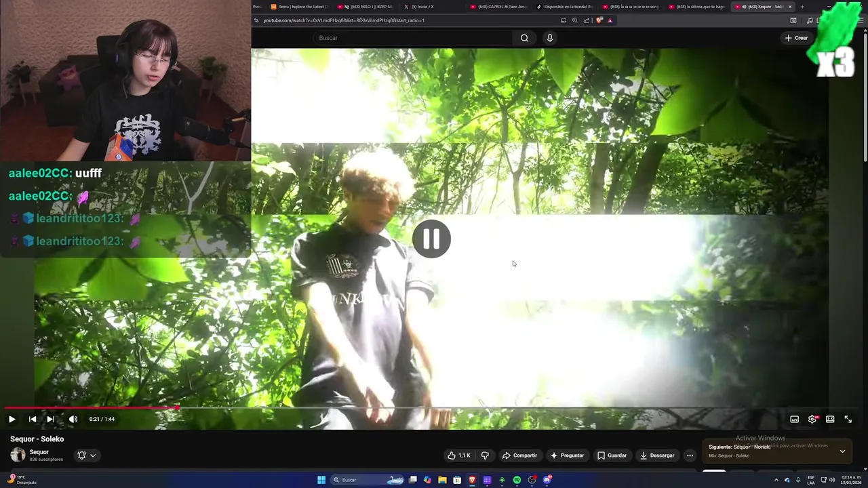Open the three-dot more actions menu
This screenshot has width=868, height=488.
click(690, 455)
